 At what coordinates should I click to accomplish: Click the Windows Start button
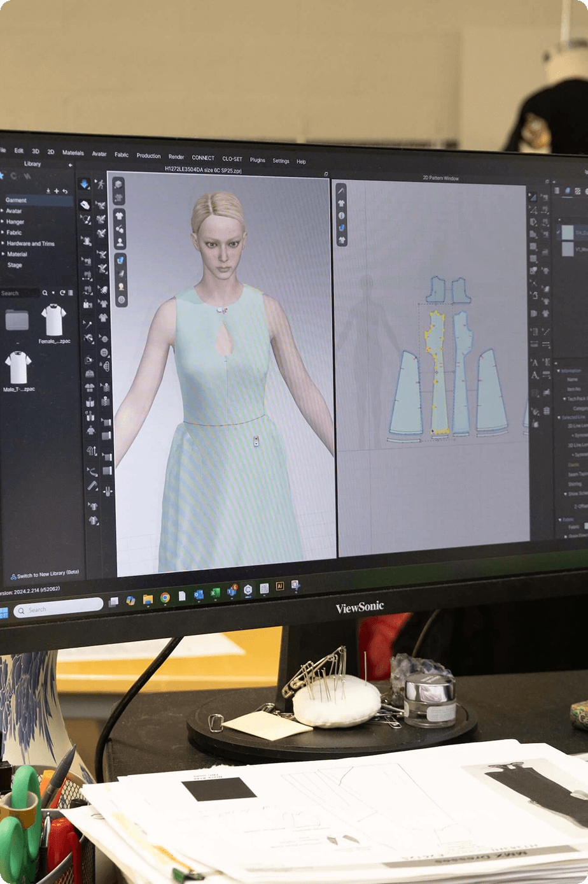coord(4,613)
